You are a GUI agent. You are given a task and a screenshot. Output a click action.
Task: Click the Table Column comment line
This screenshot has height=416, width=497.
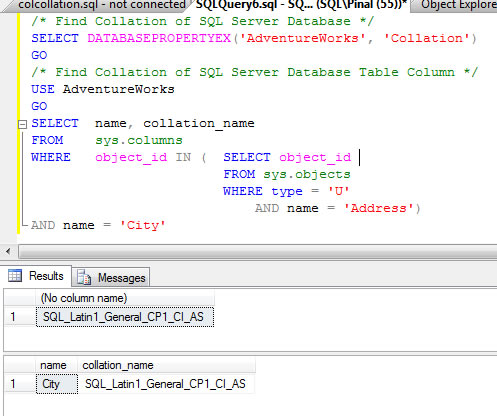tap(255, 72)
